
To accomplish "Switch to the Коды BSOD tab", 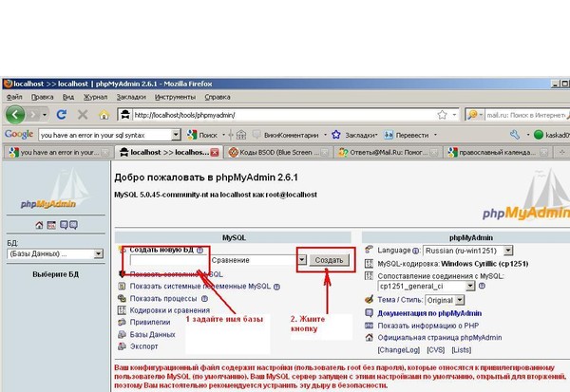I will (x=278, y=152).
